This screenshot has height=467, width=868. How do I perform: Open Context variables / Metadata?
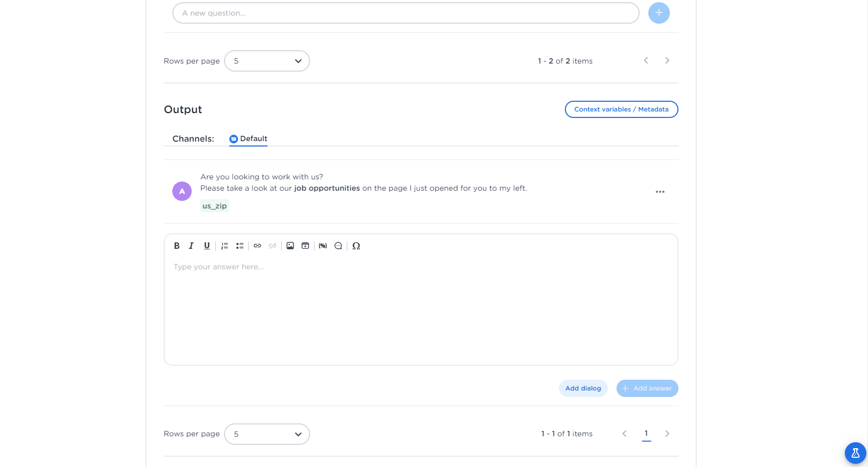(x=621, y=109)
